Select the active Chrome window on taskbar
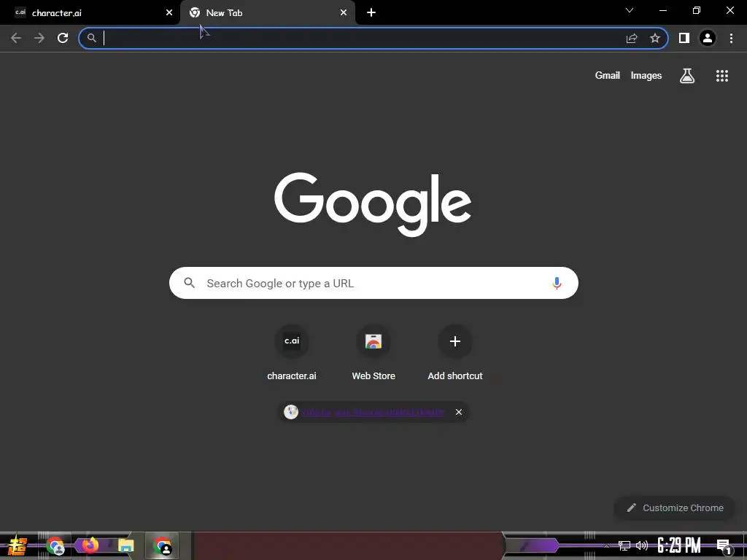747x560 pixels. 162,545
